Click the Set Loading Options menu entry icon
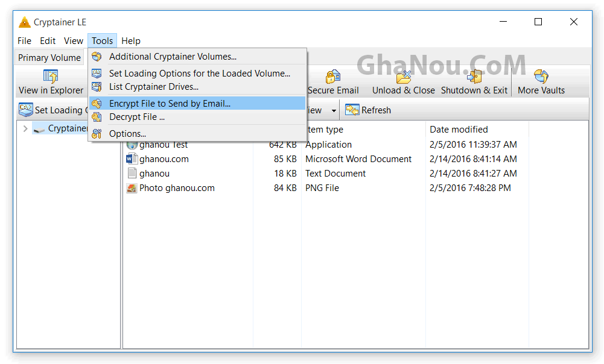Image resolution: width=604 pixels, height=364 pixels. (97, 73)
